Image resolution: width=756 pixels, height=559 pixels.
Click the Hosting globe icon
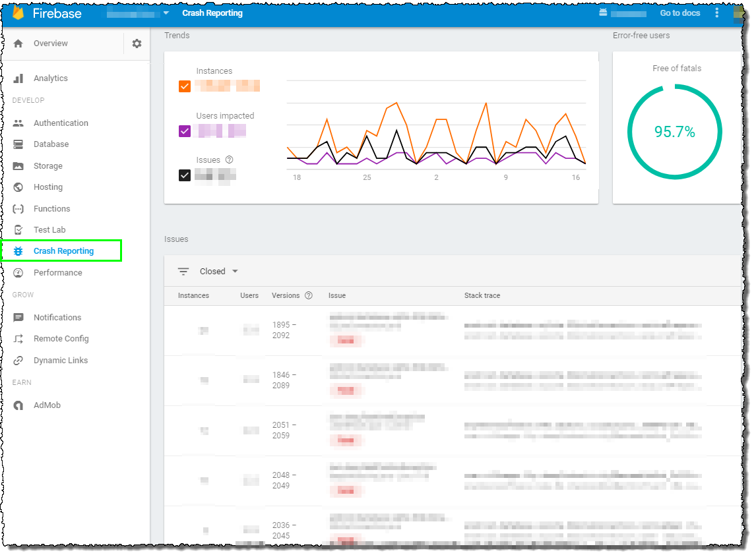[18, 187]
